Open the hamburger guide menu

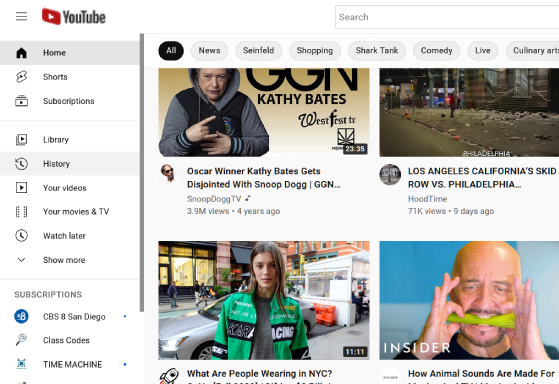(21, 16)
